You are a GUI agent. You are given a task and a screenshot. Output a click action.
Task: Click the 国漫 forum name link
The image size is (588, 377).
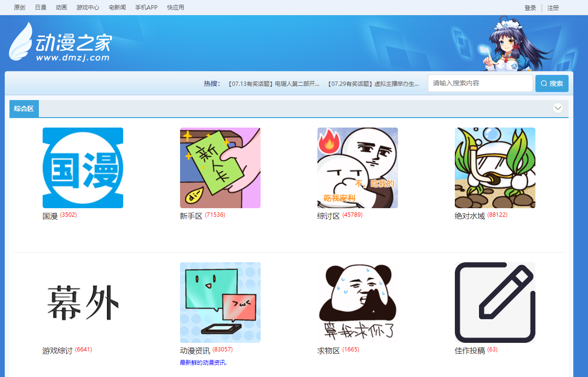50,216
